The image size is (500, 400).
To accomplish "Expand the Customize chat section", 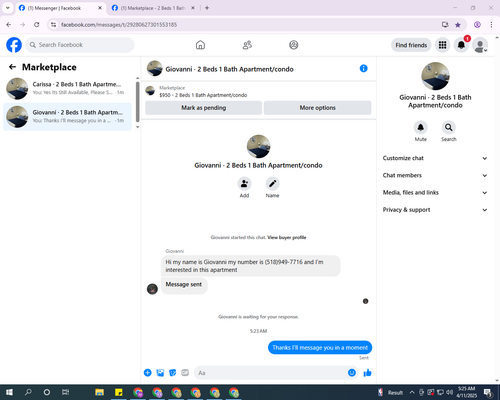I will point(435,158).
